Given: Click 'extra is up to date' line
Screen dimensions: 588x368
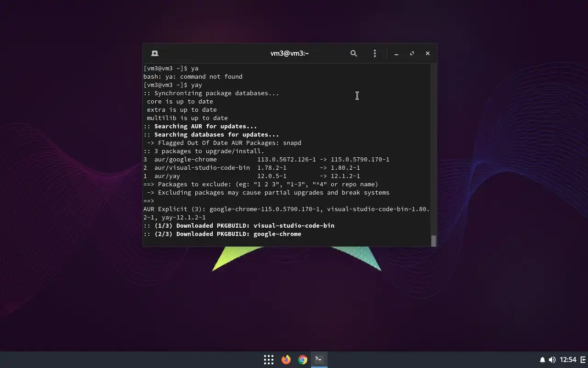Looking at the screenshot, I should coord(182,110).
